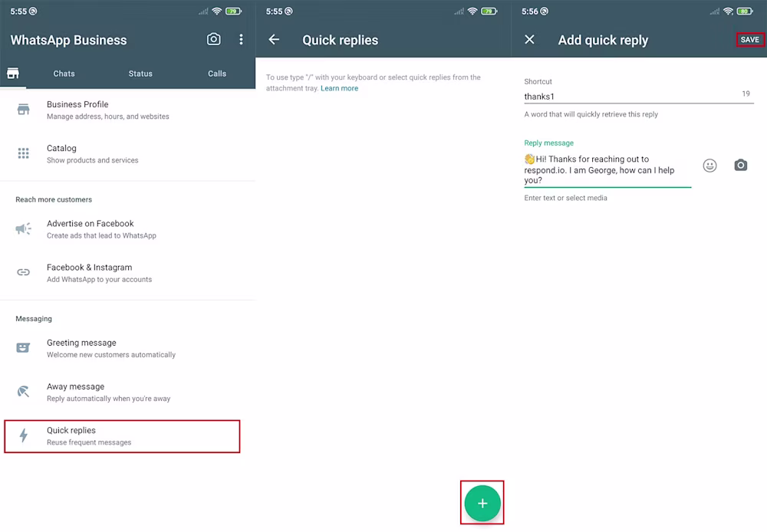
Task: Tap the green plus add button
Action: [482, 503]
